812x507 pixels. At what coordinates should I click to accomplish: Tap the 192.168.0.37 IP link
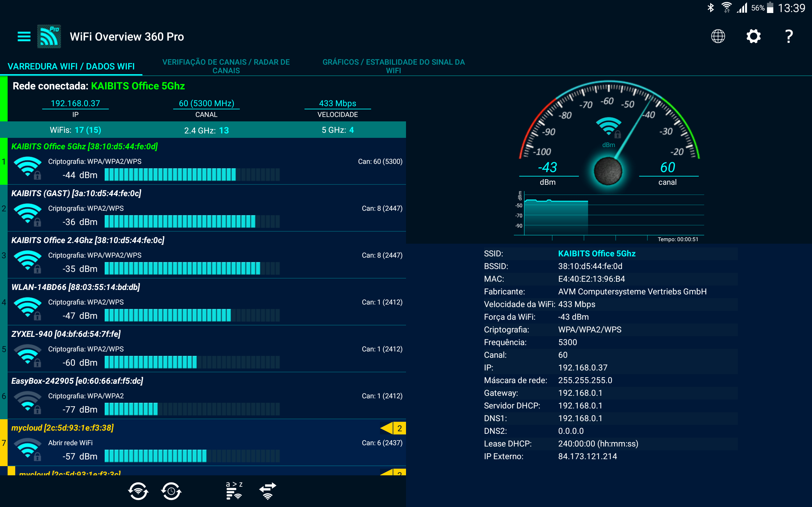pos(75,103)
